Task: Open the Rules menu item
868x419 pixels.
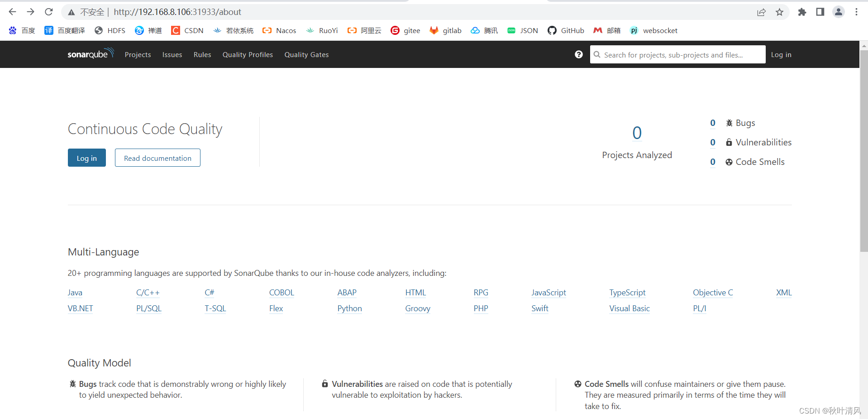Action: pyautogui.click(x=202, y=54)
